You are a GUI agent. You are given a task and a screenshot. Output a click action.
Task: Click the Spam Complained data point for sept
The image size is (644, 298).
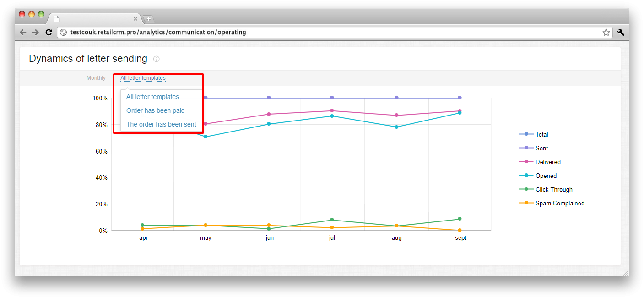(x=460, y=230)
